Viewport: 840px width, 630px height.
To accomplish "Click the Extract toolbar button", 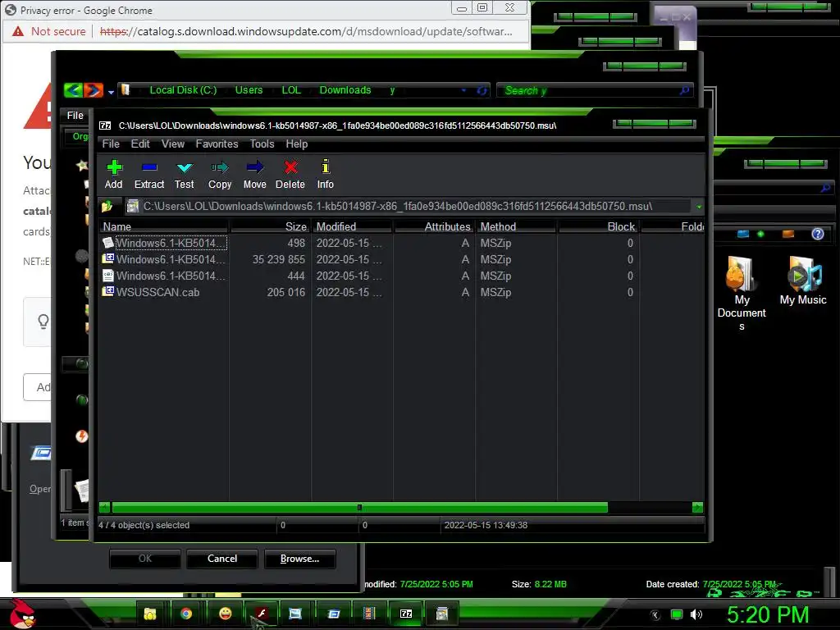I will point(149,174).
